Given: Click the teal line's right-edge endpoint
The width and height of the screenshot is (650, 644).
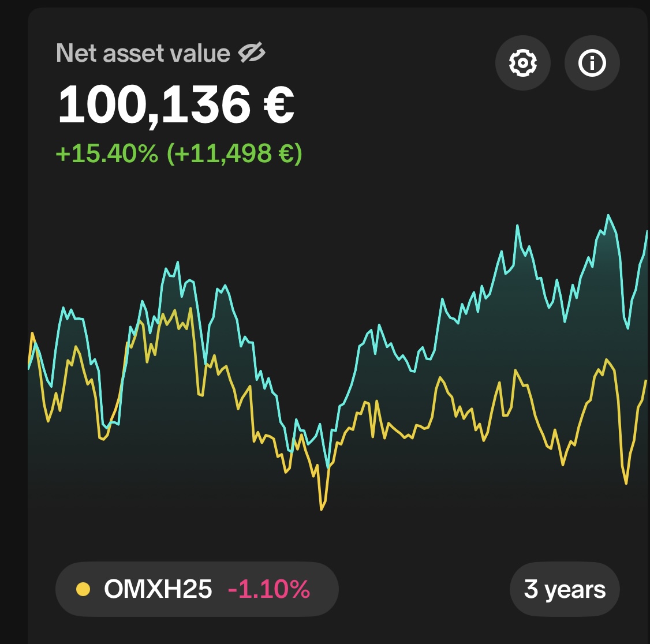Looking at the screenshot, I should [647, 232].
